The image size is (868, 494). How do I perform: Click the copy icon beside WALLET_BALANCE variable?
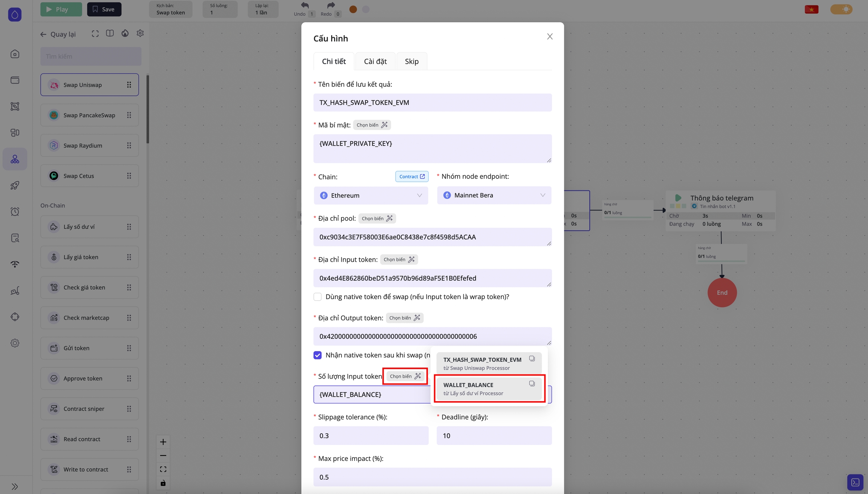coord(532,384)
